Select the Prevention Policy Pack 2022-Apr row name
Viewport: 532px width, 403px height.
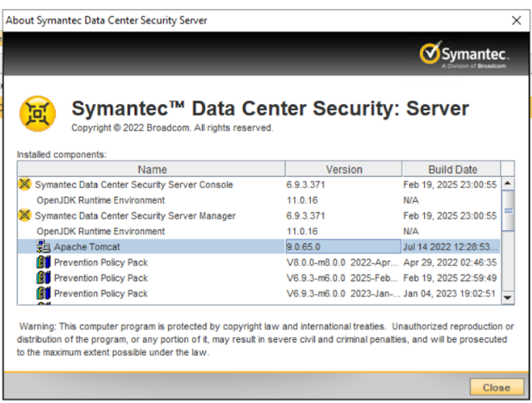coord(101,263)
